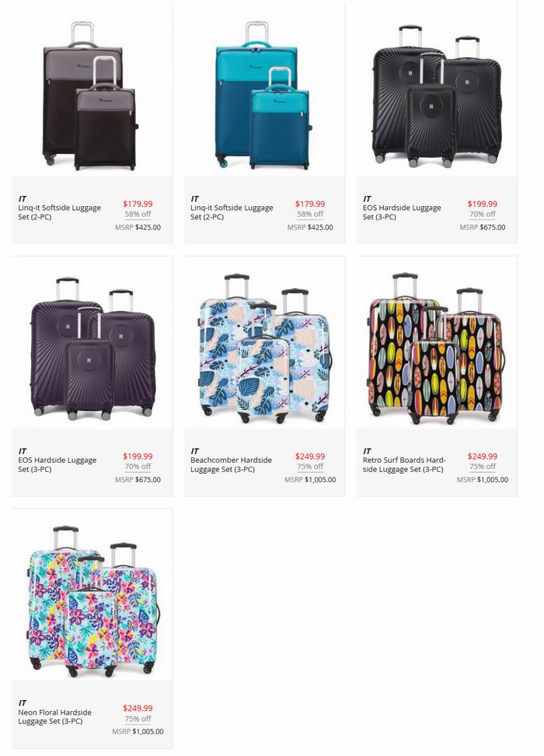Image resolution: width=544 pixels, height=756 pixels.
Task: Click the Beachcomber Hardside Luggage Set title
Action: [x=231, y=464]
